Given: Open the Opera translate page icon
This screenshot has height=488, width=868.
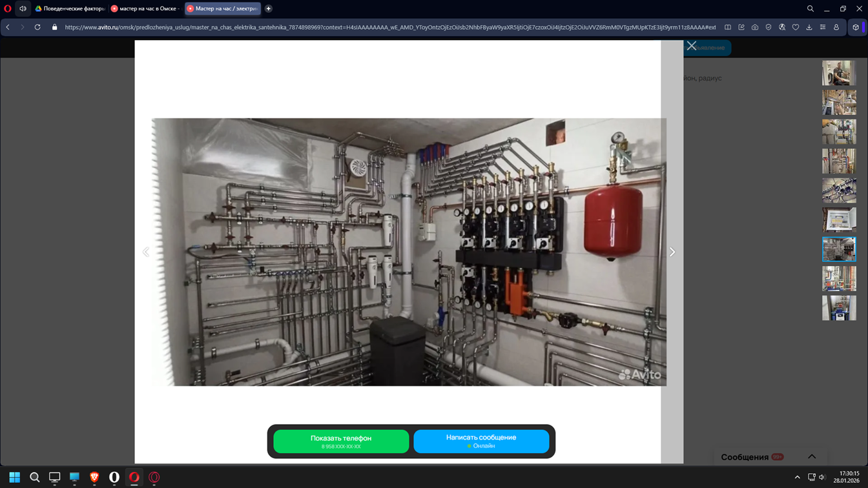Looking at the screenshot, I should [x=782, y=27].
